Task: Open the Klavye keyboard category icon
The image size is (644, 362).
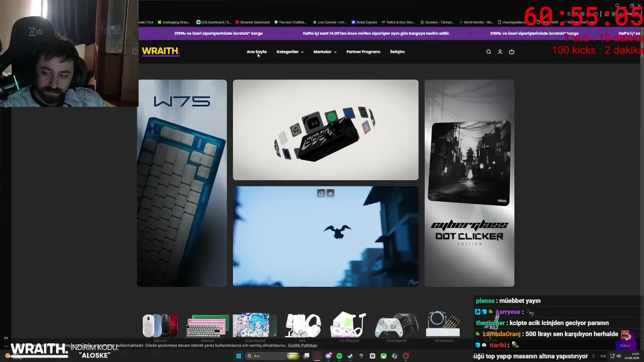Action: pos(208,326)
